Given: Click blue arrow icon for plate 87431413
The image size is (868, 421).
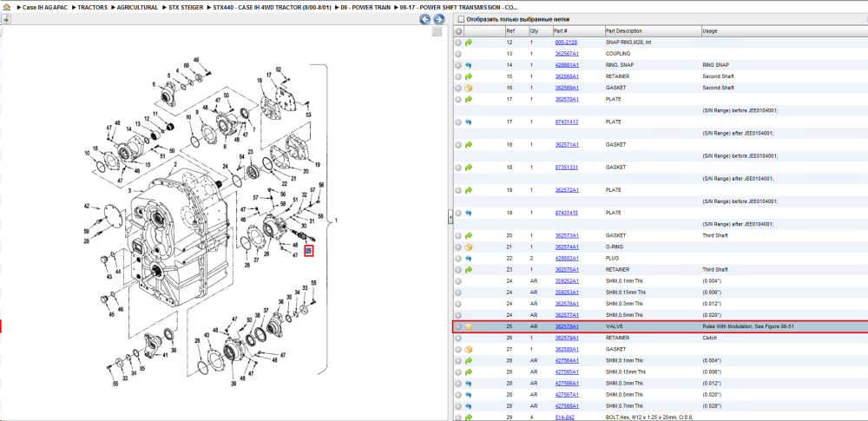Looking at the screenshot, I should tap(469, 122).
